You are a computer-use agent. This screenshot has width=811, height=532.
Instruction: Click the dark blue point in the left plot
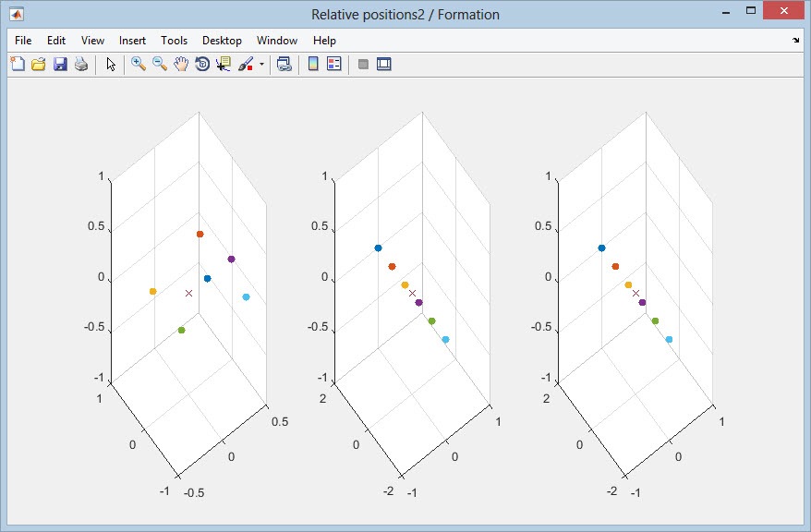(208, 279)
